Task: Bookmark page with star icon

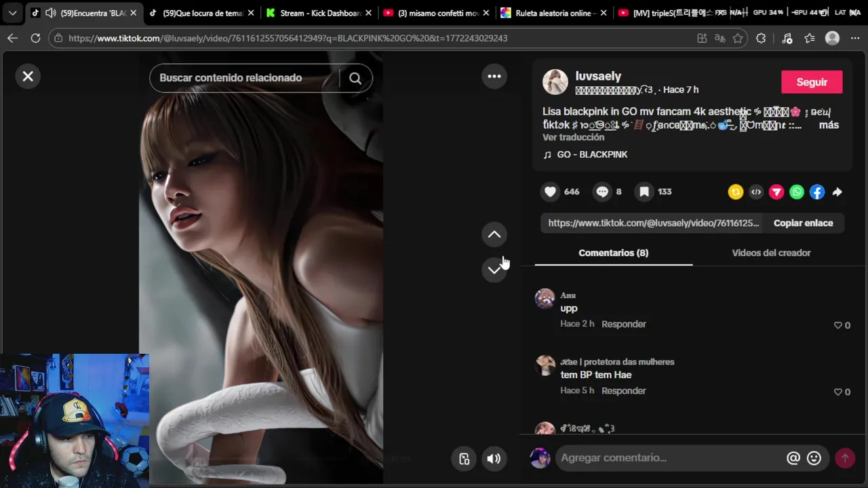Action: point(738,38)
